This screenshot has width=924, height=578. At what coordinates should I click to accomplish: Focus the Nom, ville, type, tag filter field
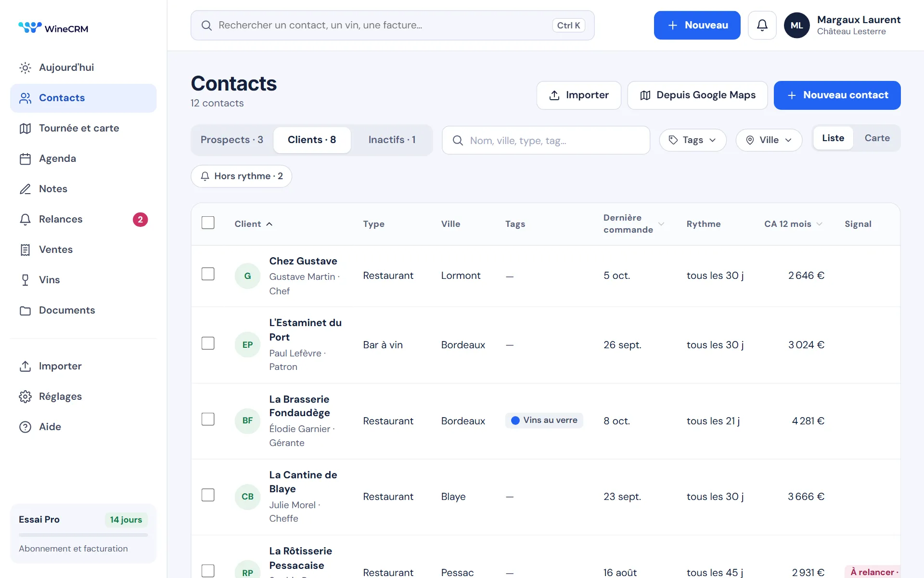tap(546, 140)
